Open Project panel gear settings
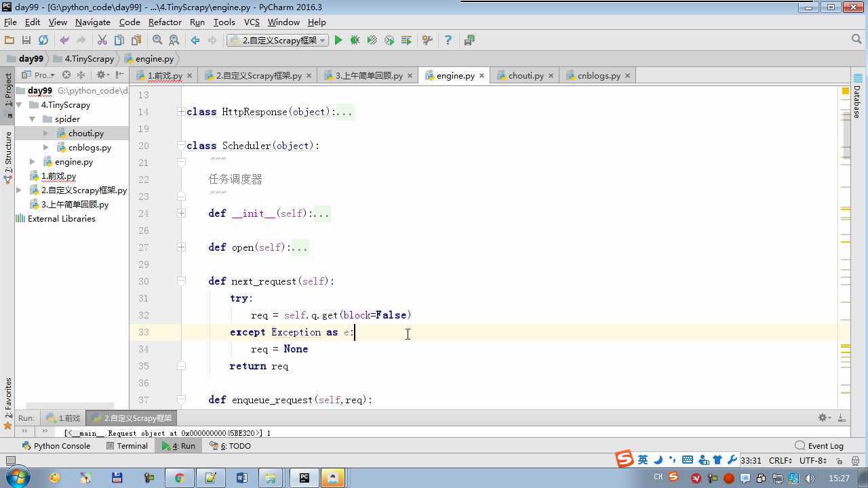The width and height of the screenshot is (868, 488). pos(102,75)
